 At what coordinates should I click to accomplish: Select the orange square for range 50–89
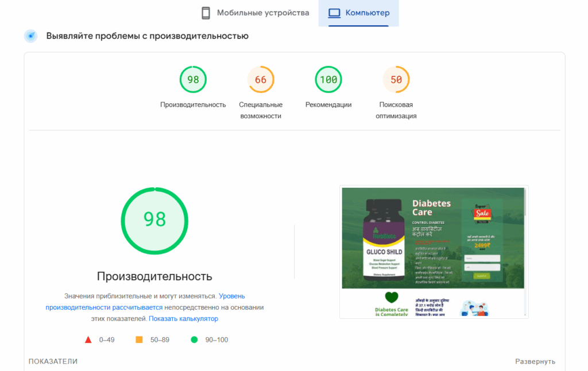click(138, 339)
